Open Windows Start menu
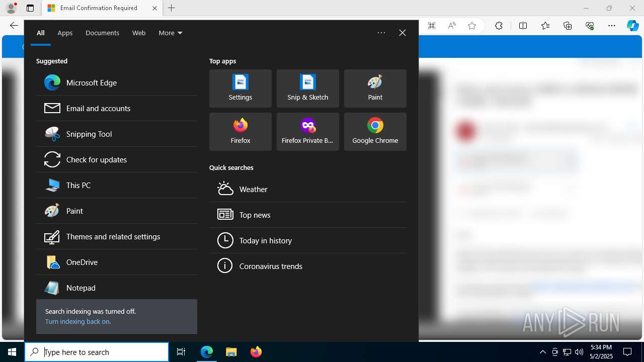Image resolution: width=644 pixels, height=362 pixels. [x=12, y=352]
